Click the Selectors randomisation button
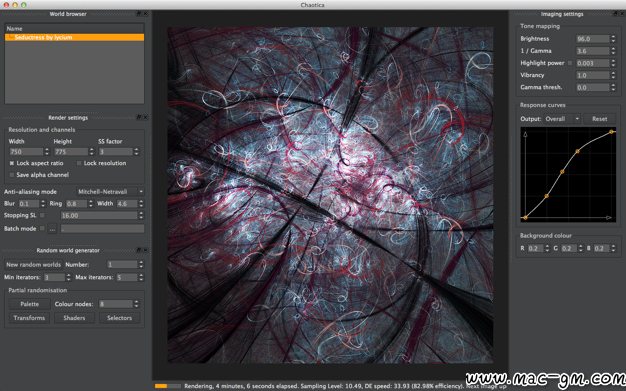Image resolution: width=626 pixels, height=391 pixels. pyautogui.click(x=119, y=318)
